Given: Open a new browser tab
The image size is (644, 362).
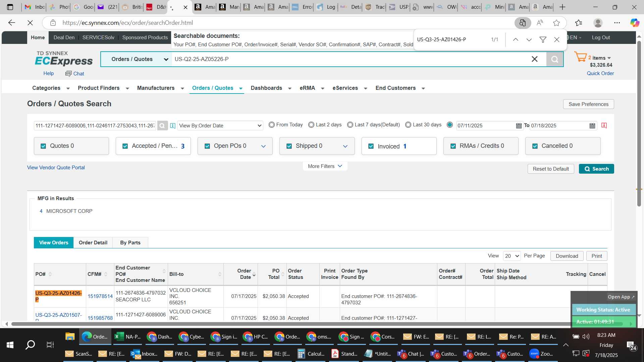Looking at the screenshot, I should pos(562,7).
